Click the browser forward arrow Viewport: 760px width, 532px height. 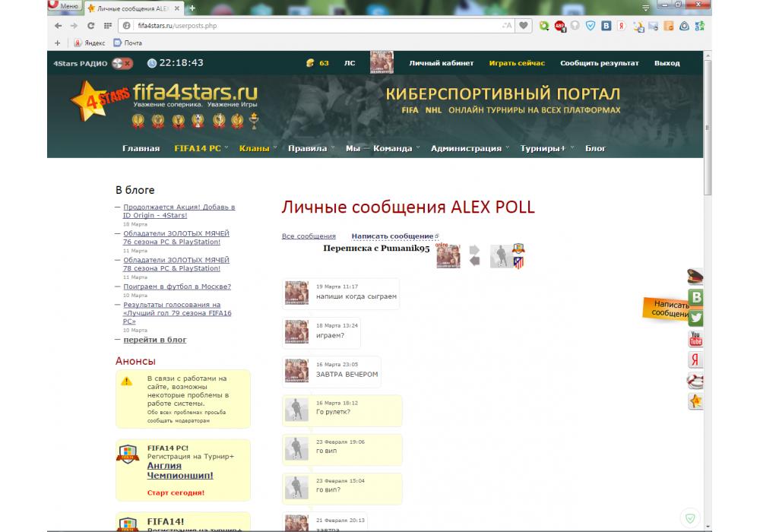pos(74,26)
